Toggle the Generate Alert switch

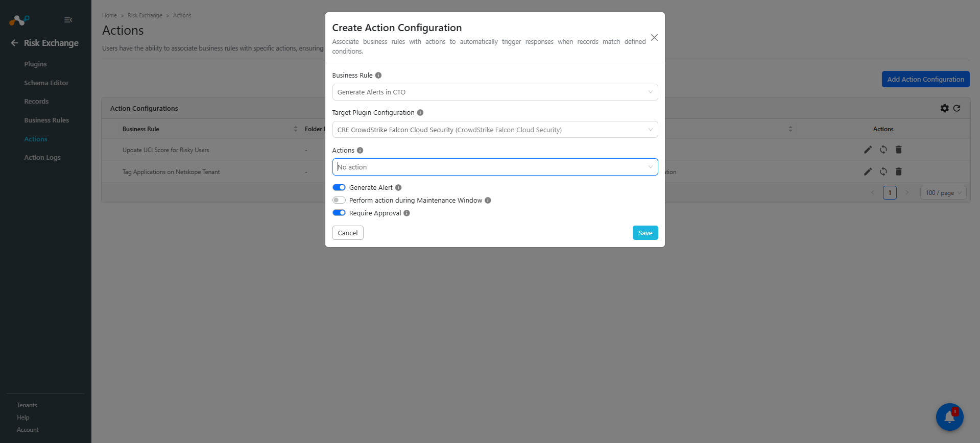[x=339, y=187]
